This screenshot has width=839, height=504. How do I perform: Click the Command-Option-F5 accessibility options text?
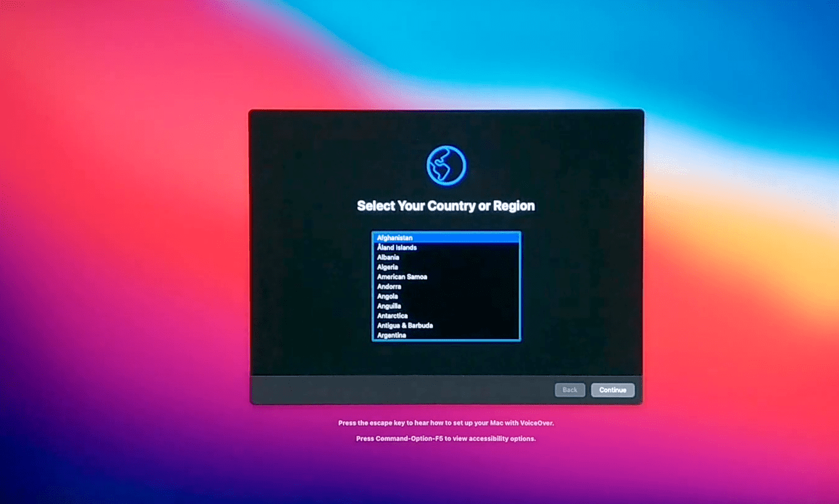[446, 439]
